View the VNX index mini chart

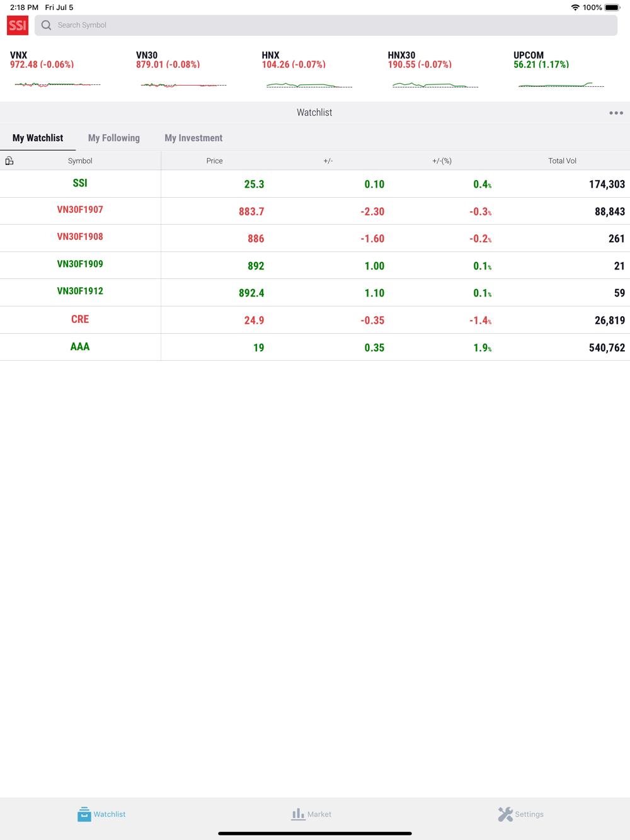tap(57, 84)
